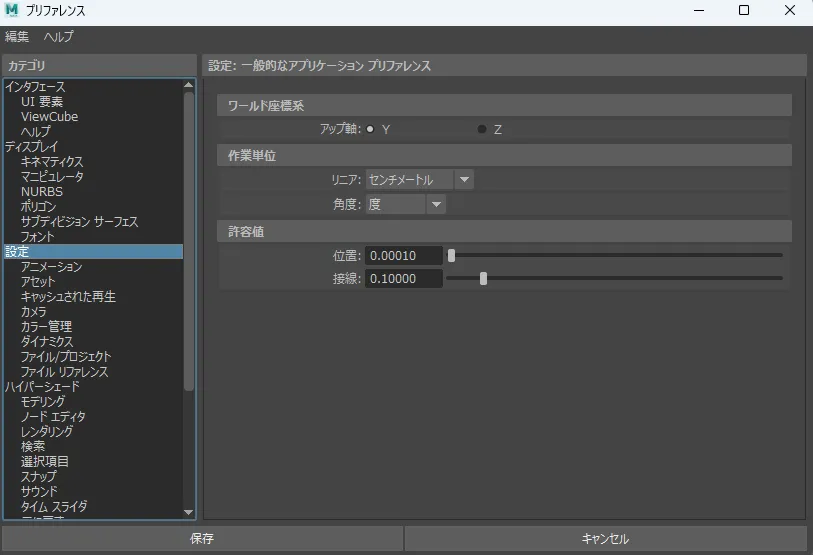Click the 位置 tolerance slider handle
The image size is (813, 555).
click(x=452, y=255)
